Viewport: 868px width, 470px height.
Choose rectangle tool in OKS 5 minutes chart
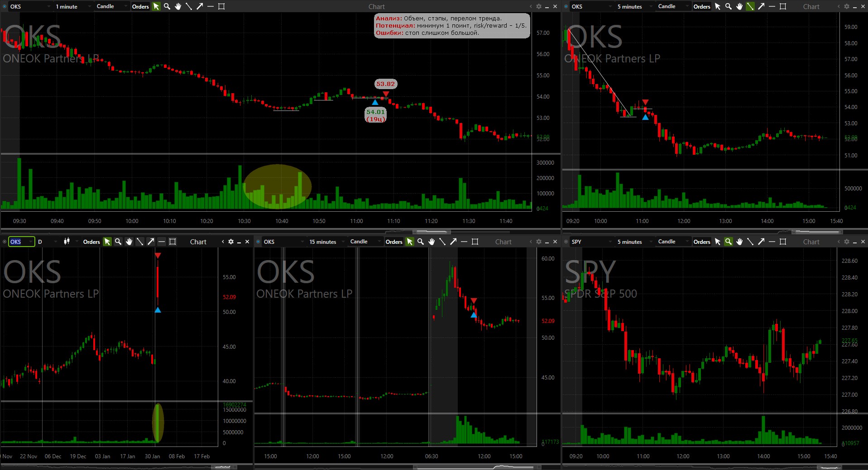[x=783, y=6]
